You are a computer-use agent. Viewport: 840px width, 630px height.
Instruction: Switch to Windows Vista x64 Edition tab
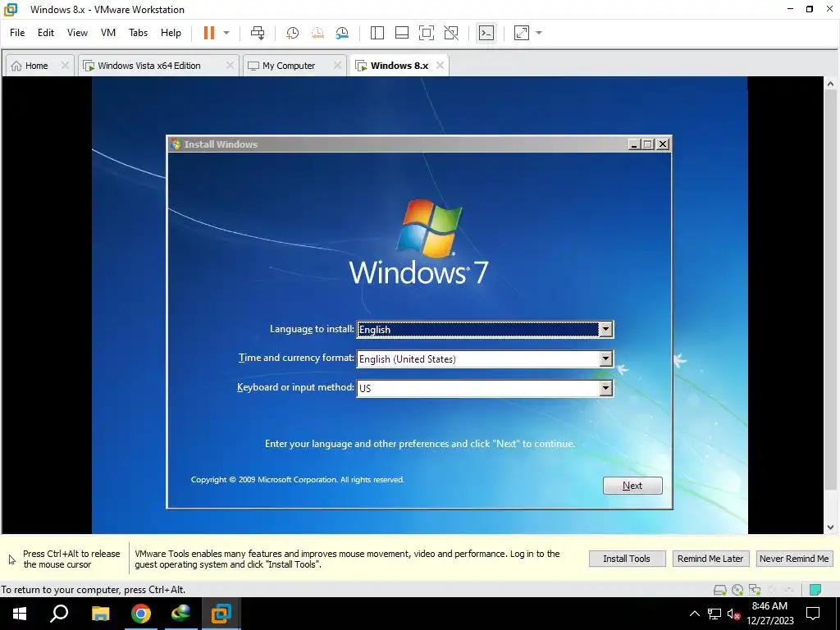coord(150,66)
